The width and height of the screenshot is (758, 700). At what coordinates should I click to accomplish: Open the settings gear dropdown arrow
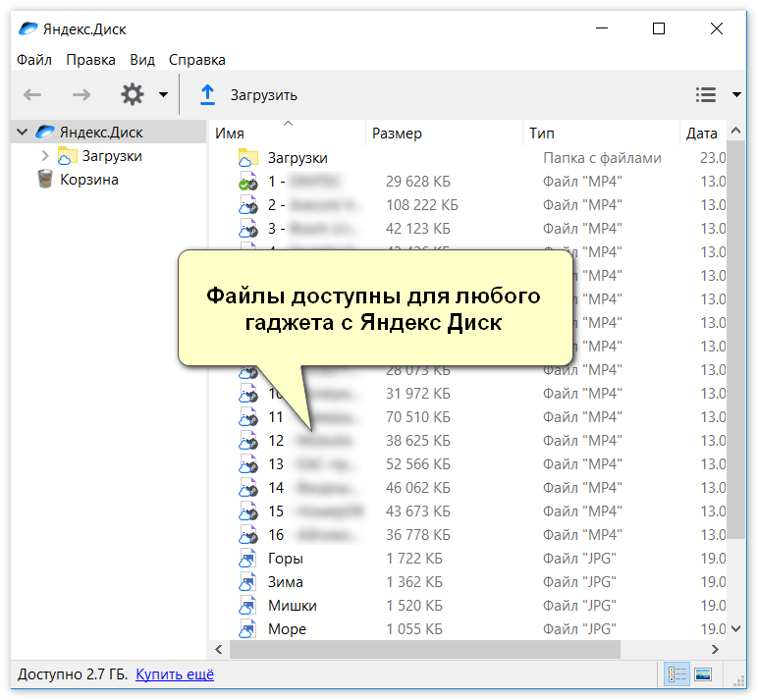[x=163, y=95]
